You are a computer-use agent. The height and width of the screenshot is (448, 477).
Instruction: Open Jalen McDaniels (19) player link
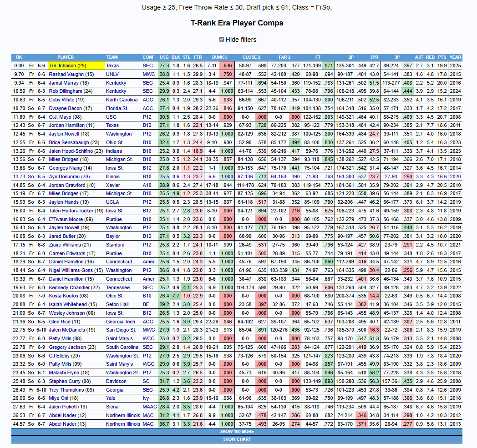[x=71, y=330]
